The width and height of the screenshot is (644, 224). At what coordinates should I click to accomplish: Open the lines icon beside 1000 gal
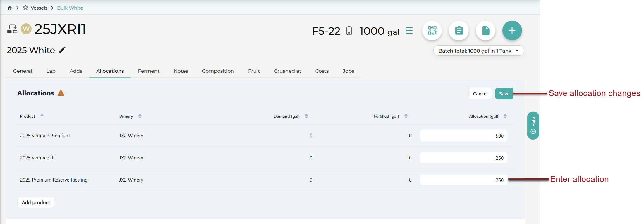[x=409, y=30]
